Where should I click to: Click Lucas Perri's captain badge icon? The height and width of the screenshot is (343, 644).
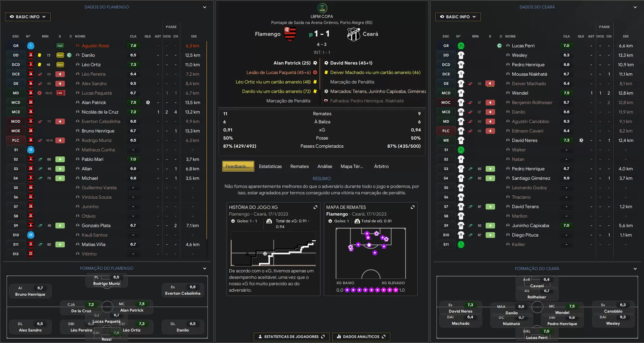coord(499,46)
